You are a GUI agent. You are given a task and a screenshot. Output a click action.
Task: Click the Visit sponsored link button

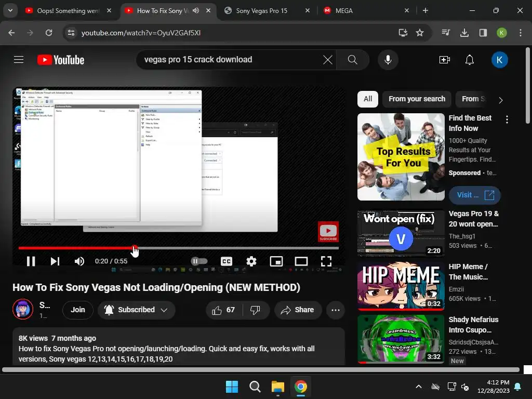pos(474,195)
